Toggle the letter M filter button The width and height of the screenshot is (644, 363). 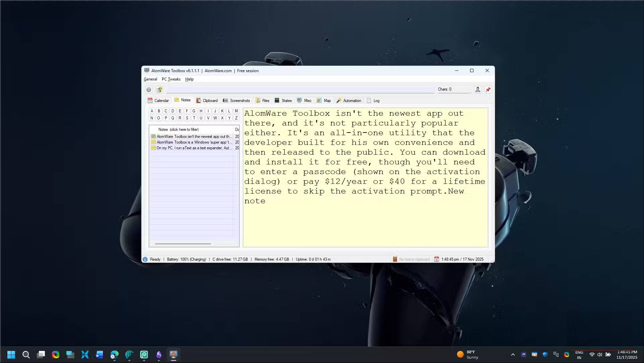click(x=236, y=111)
